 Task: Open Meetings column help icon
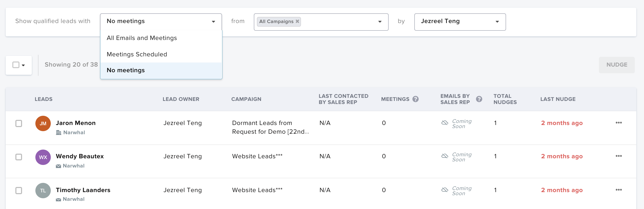coord(416,99)
